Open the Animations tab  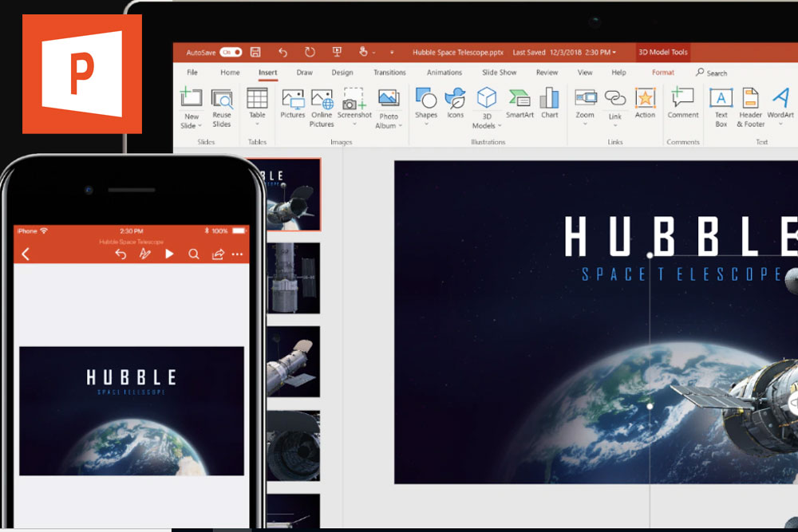(x=444, y=73)
